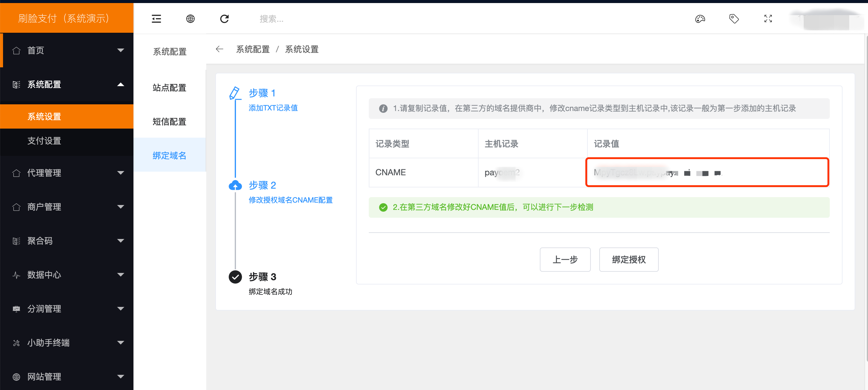
Task: Click the 步骤 1 step title
Action: (x=262, y=93)
